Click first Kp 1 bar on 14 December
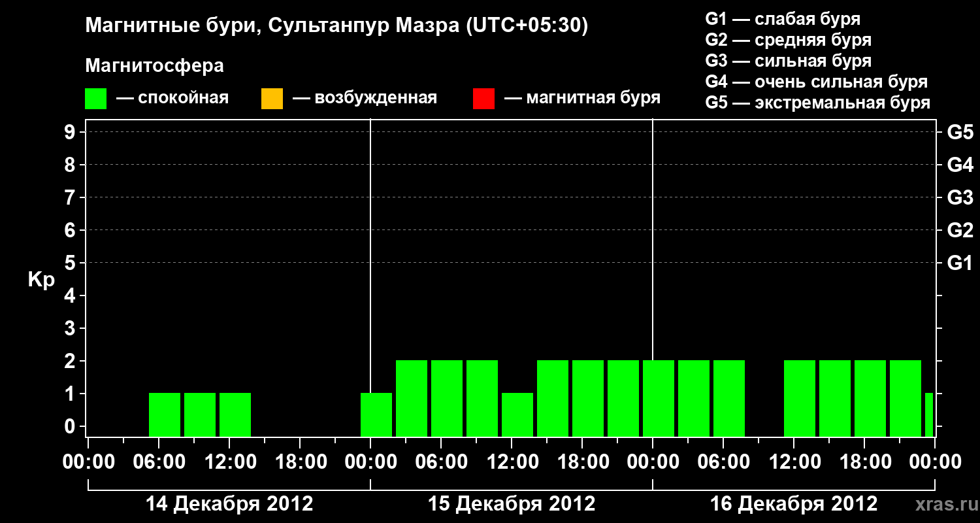 pyautogui.click(x=165, y=414)
